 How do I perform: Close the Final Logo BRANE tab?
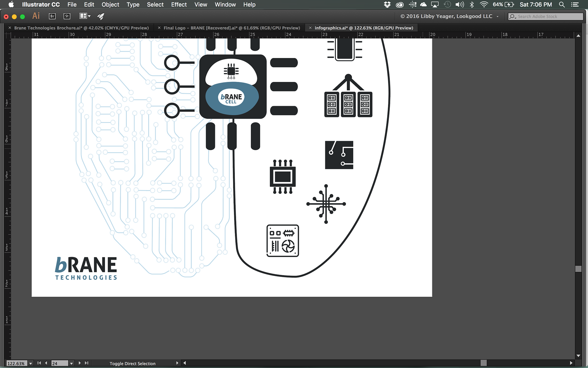click(159, 28)
